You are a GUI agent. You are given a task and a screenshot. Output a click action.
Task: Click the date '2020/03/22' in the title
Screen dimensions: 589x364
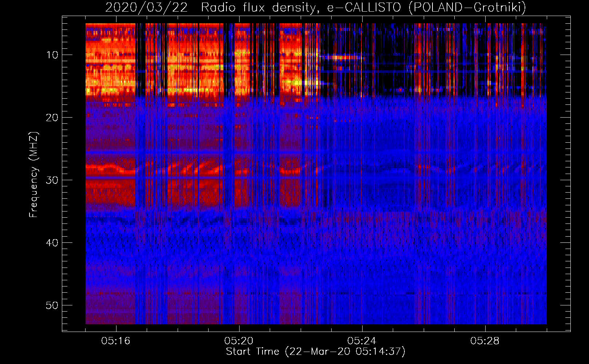click(146, 7)
